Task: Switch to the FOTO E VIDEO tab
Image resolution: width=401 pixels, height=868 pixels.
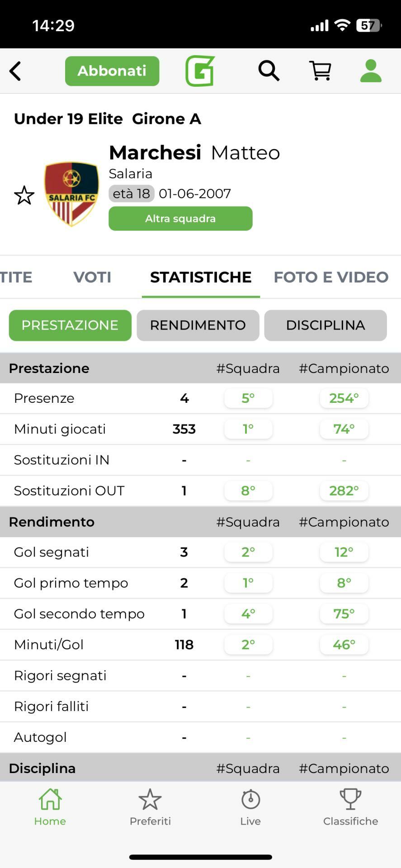Action: point(331,277)
